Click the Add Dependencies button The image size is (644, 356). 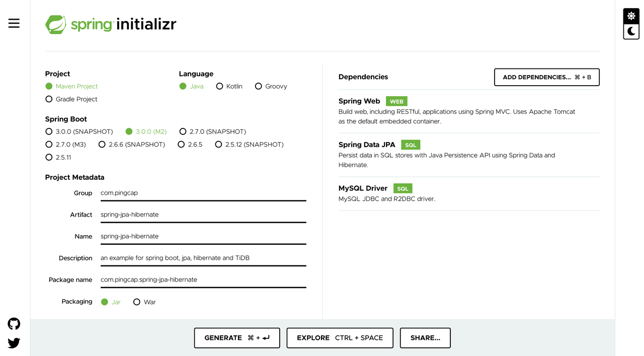coord(546,77)
